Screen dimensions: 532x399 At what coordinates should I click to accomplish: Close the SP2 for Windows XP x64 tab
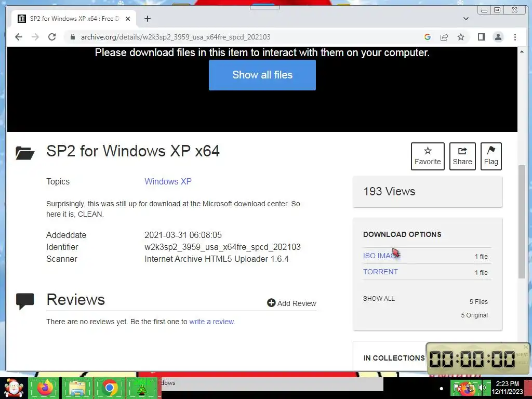(x=128, y=19)
